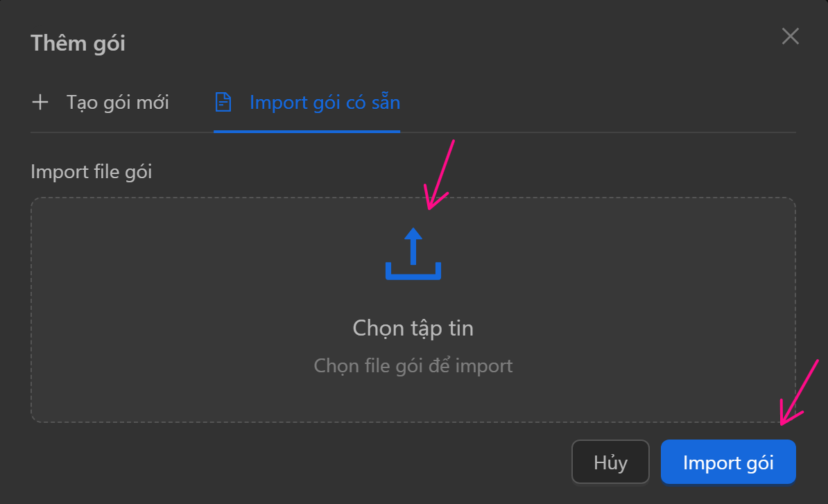Screen dimensions: 828x504
Task: Click the hint Chọn file gói để import
Action: [413, 365]
